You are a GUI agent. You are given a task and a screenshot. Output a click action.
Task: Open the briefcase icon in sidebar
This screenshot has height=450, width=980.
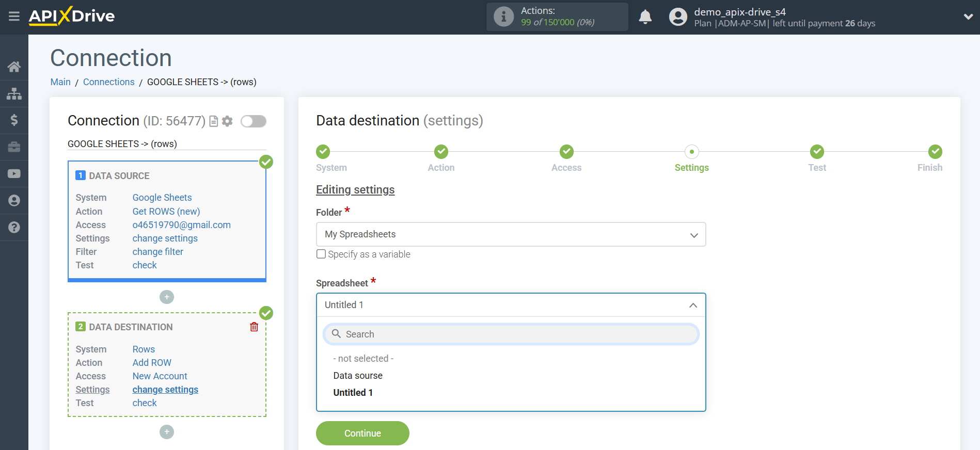coord(14,147)
